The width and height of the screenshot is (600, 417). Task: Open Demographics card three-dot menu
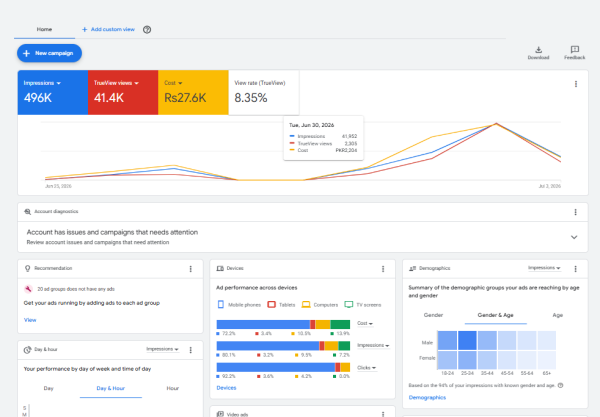576,269
